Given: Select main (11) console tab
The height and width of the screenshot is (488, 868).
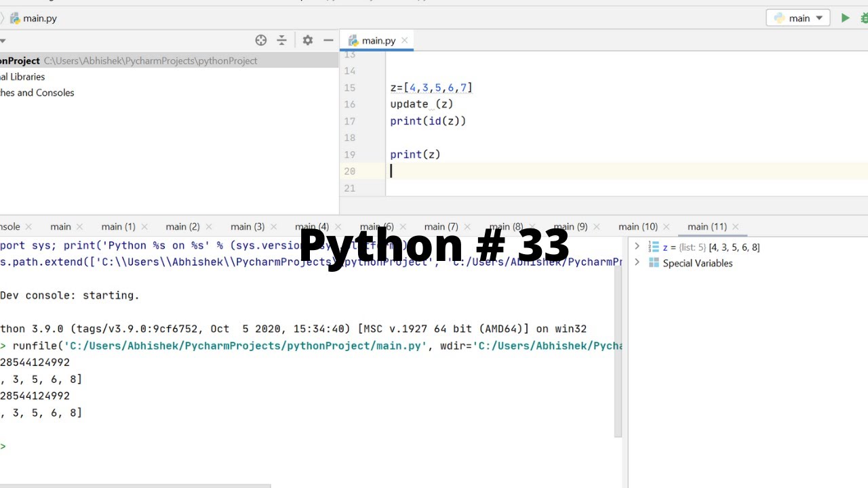Looking at the screenshot, I should point(707,226).
